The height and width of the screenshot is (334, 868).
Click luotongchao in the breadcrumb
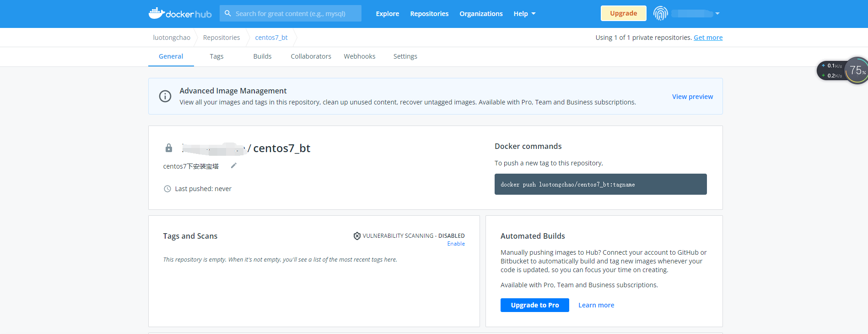click(172, 38)
